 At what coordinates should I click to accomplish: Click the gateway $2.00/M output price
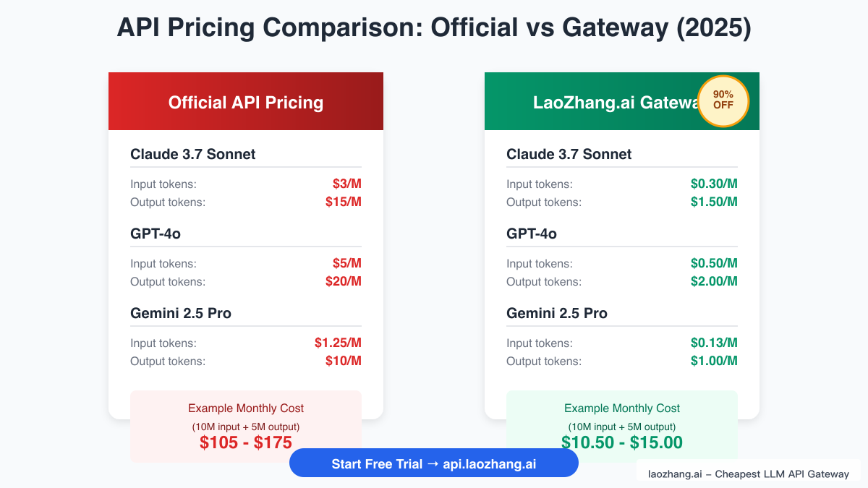pos(714,281)
